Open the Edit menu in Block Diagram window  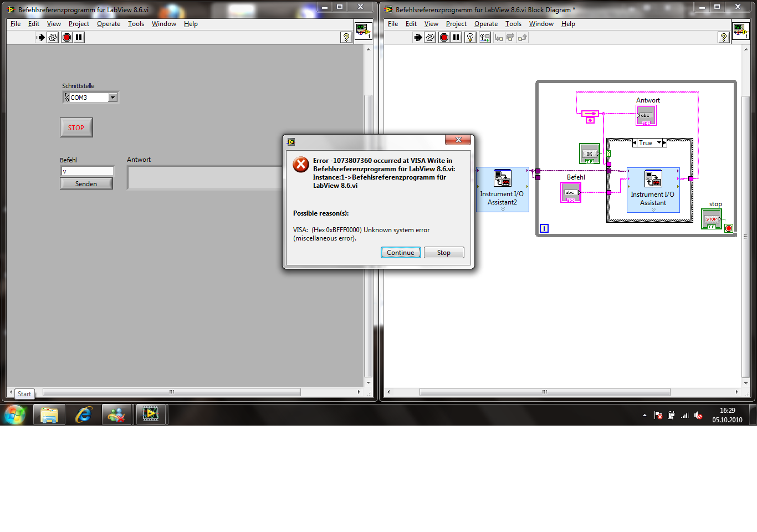coord(411,24)
